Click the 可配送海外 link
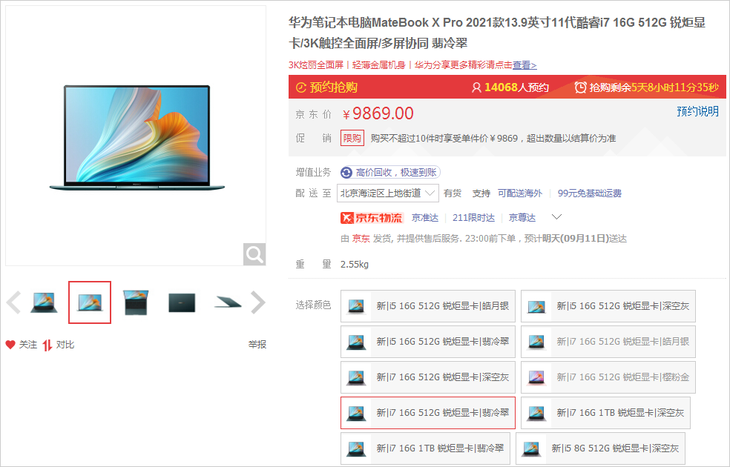Screen dimensions: 730x467 [x=520, y=193]
